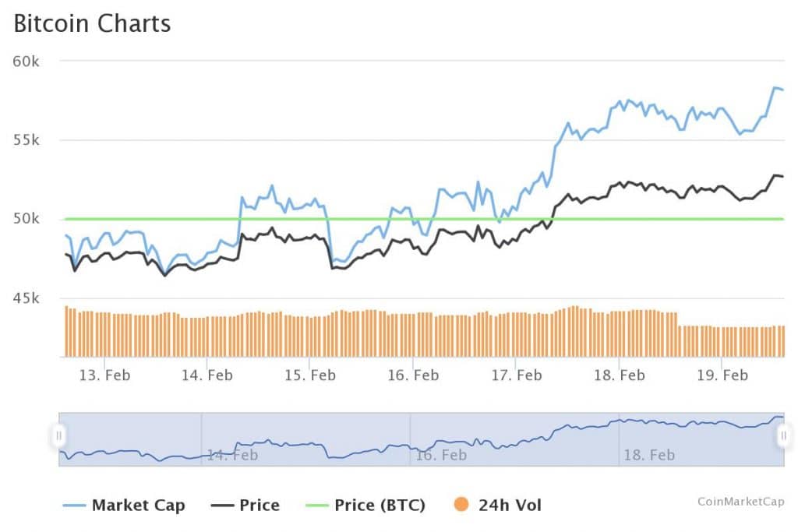Grab the left range navigator handle
Image resolution: width=798 pixels, height=532 pixels.
pos(58,436)
